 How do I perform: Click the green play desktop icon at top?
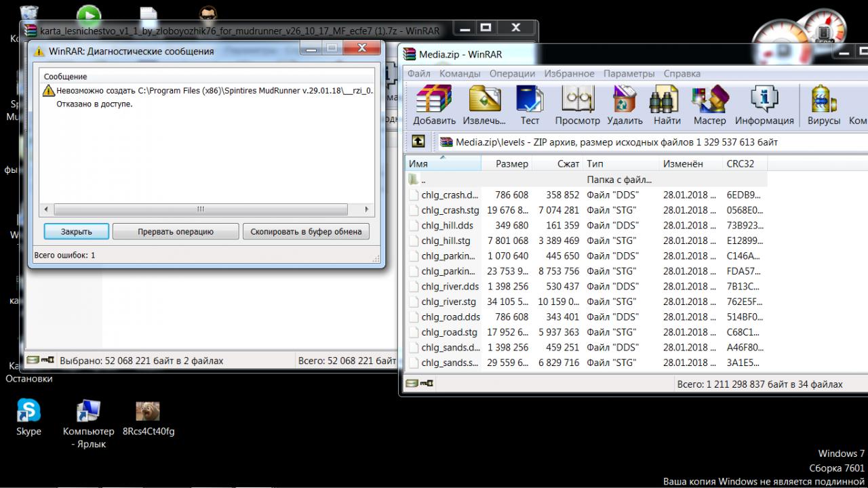(x=89, y=14)
